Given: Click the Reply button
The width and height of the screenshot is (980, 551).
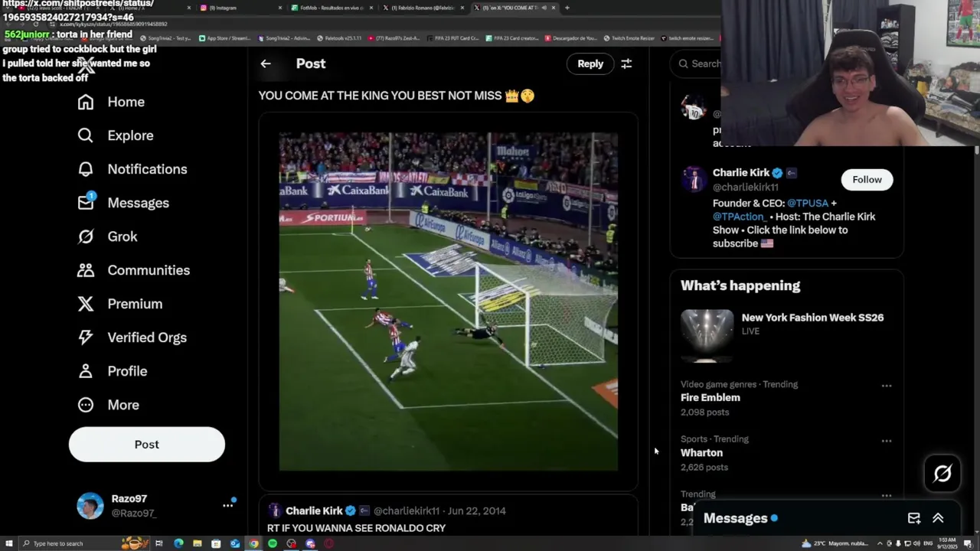Looking at the screenshot, I should coord(590,64).
